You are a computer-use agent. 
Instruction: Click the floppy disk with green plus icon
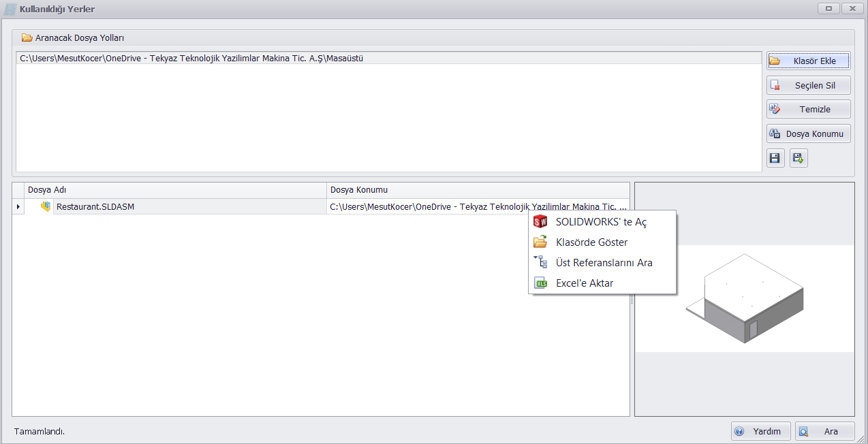pos(799,158)
